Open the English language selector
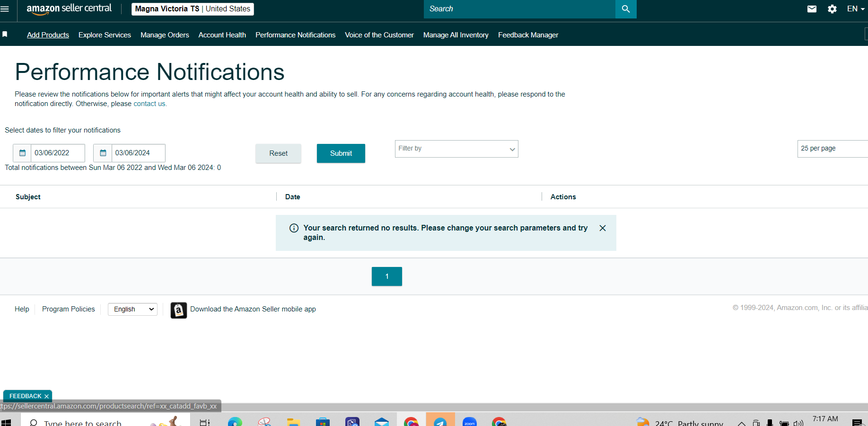 click(132, 309)
